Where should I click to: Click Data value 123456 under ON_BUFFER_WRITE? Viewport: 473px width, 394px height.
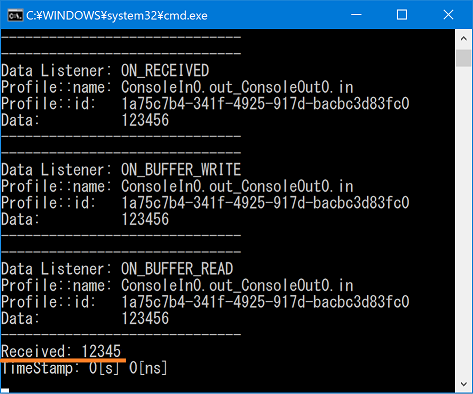pyautogui.click(x=145, y=219)
